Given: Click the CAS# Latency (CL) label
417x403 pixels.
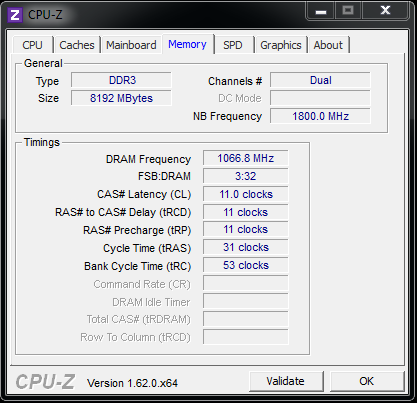Looking at the screenshot, I should pos(144,194).
